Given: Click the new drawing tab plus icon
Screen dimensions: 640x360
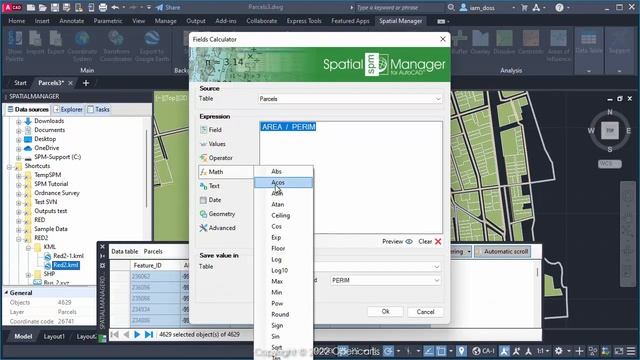Looking at the screenshot, I should (x=86, y=83).
